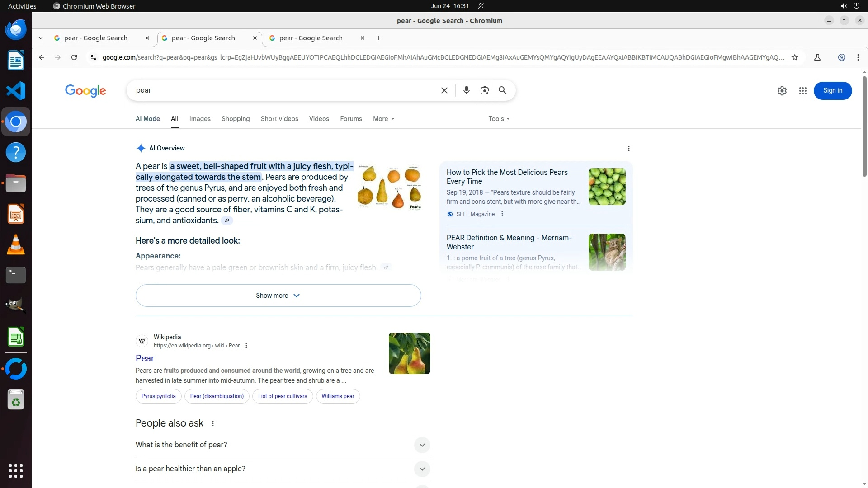Viewport: 868px width, 488px height.
Task: Click the AI Overview source link icon
Action: tap(227, 221)
